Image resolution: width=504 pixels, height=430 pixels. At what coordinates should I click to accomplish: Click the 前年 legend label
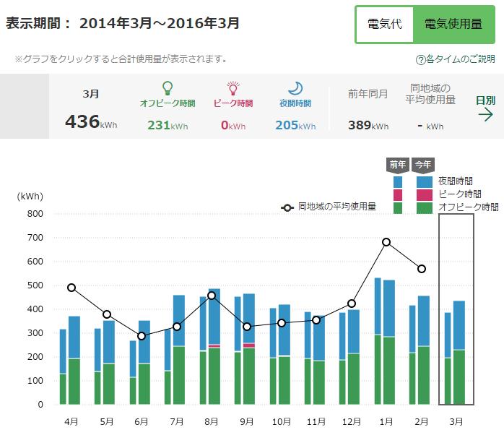tap(398, 165)
